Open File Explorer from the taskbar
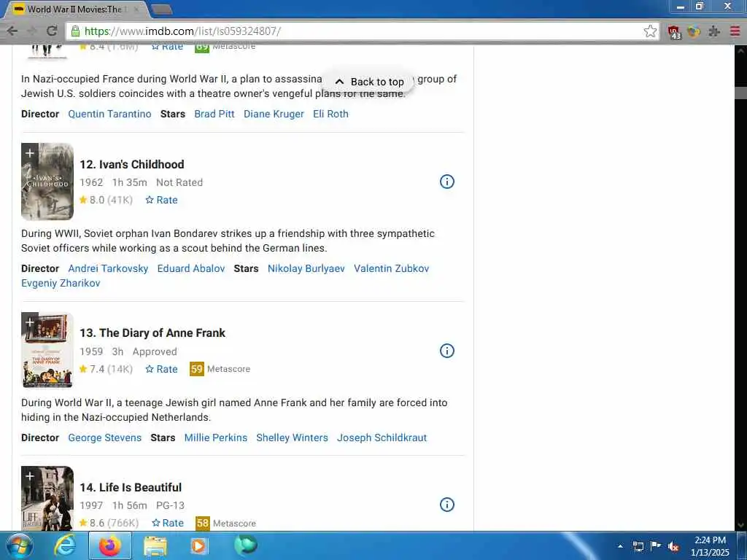 click(155, 545)
